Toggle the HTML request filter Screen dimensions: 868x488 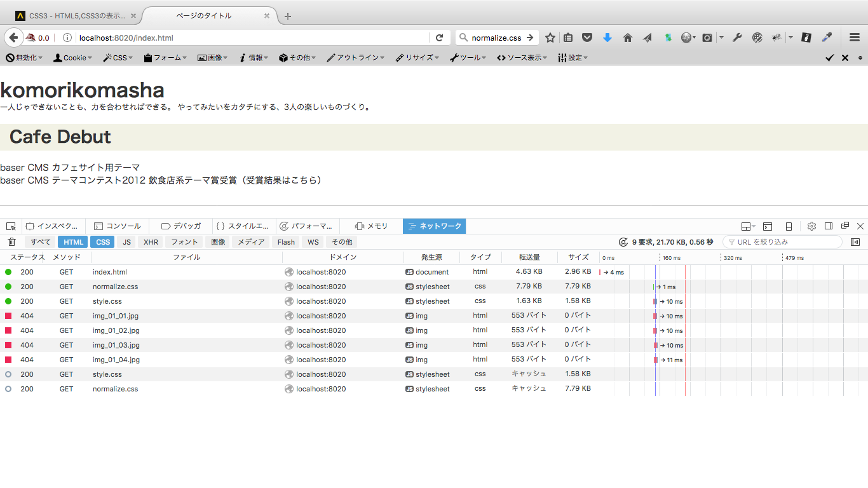click(x=73, y=242)
